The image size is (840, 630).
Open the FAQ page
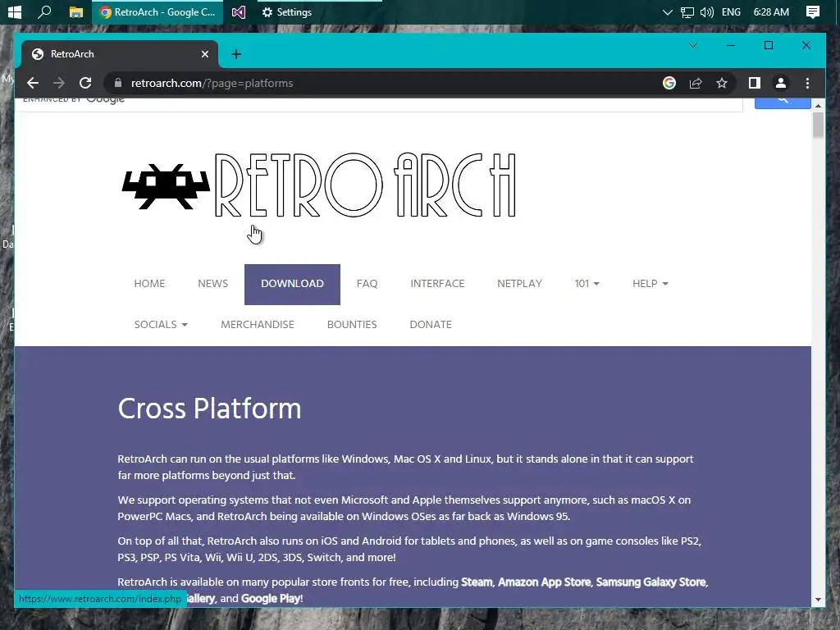coord(367,284)
